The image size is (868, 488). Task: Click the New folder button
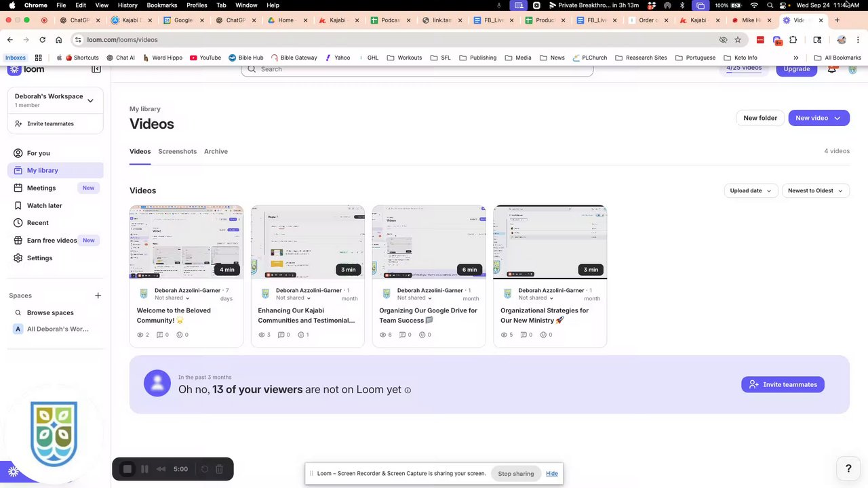click(x=760, y=118)
